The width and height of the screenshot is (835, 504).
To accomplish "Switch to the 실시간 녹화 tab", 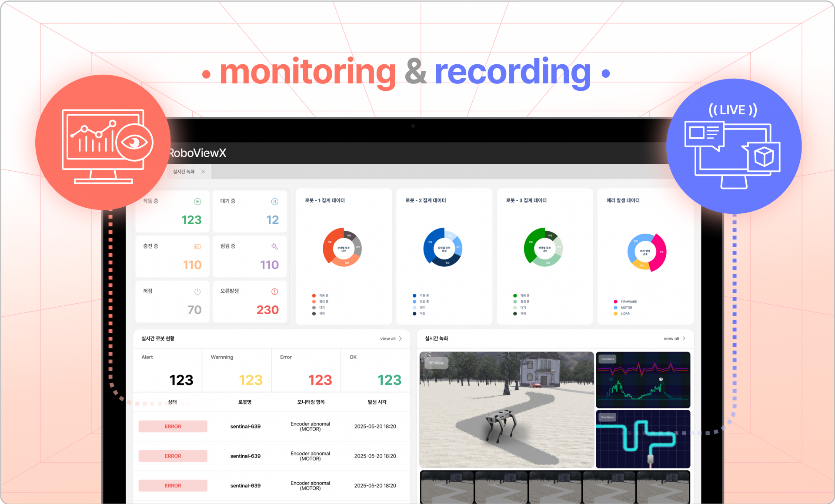I will [x=184, y=172].
